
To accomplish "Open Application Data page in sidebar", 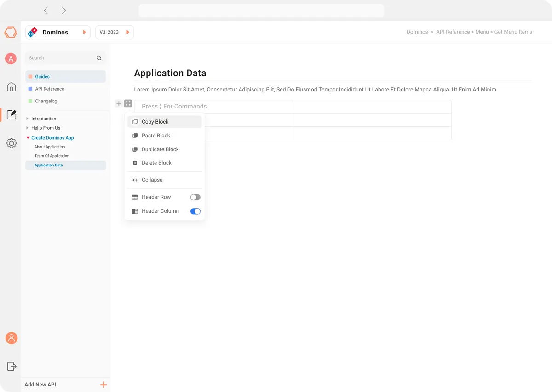I will point(65,165).
